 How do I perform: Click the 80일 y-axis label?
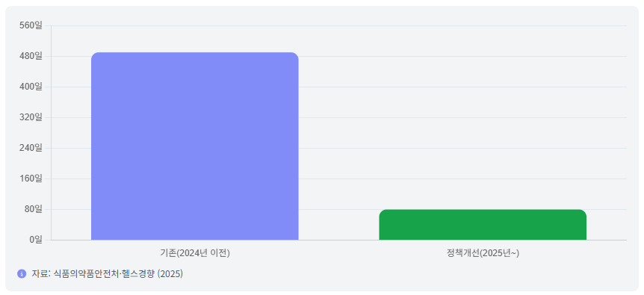tap(33, 209)
